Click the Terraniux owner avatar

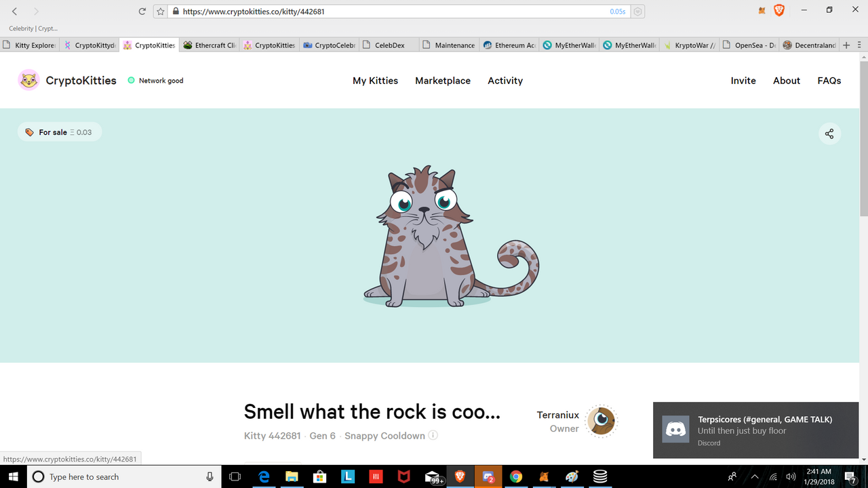coord(601,421)
